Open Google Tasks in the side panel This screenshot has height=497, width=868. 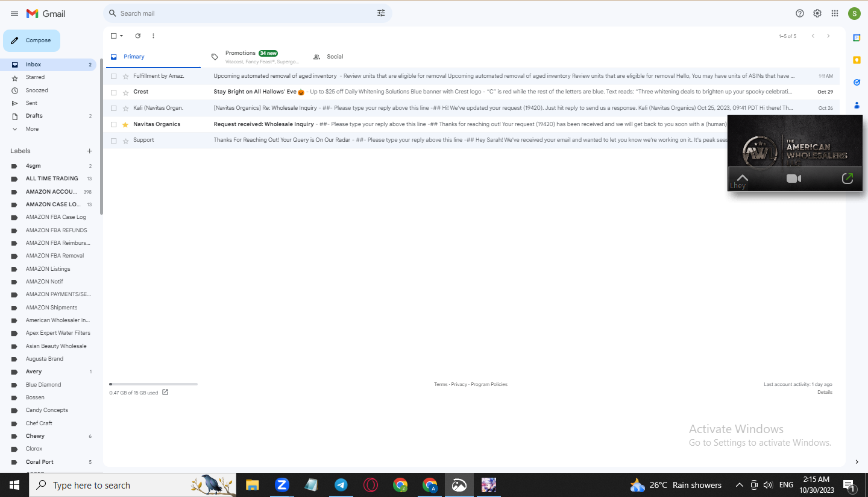coord(857,82)
